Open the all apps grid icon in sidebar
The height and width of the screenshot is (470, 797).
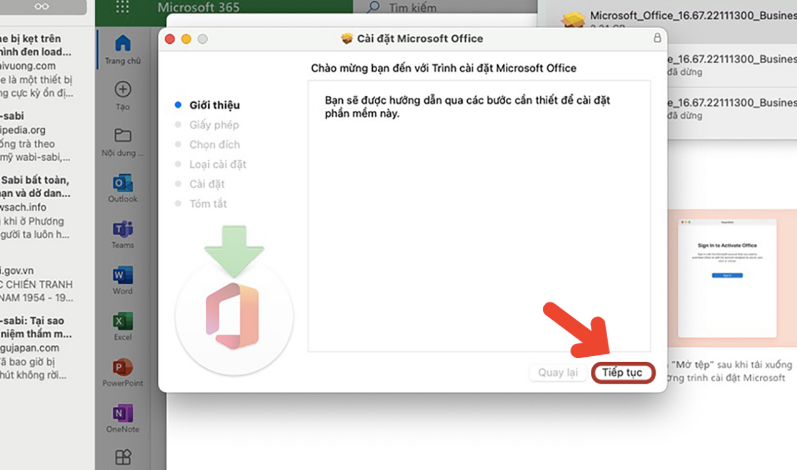click(x=123, y=457)
